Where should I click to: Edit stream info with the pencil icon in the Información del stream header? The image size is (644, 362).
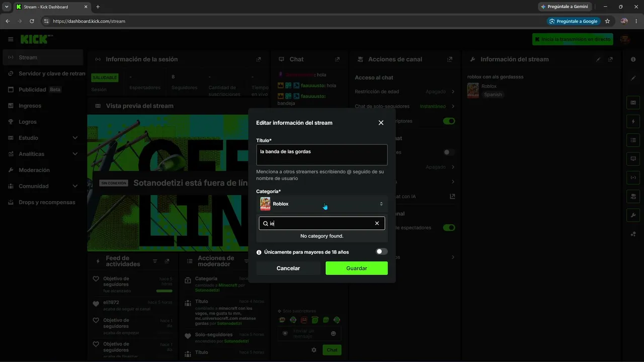click(x=598, y=59)
